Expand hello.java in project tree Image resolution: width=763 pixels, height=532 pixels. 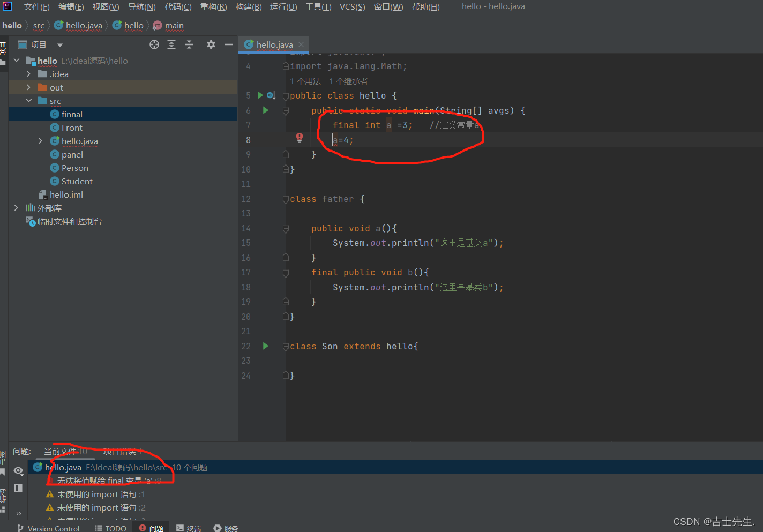coord(40,141)
